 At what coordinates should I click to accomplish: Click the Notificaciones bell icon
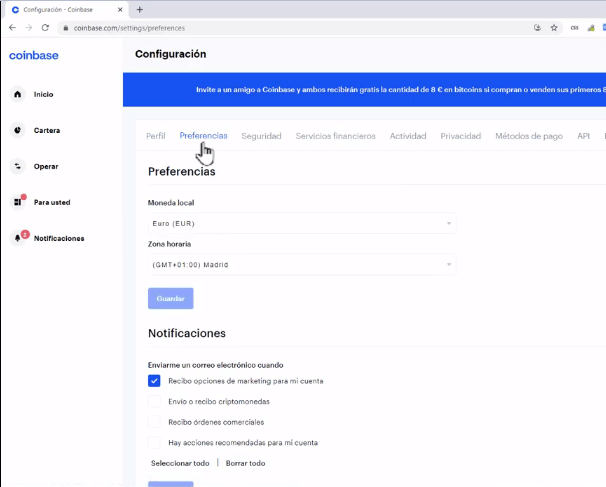17,238
